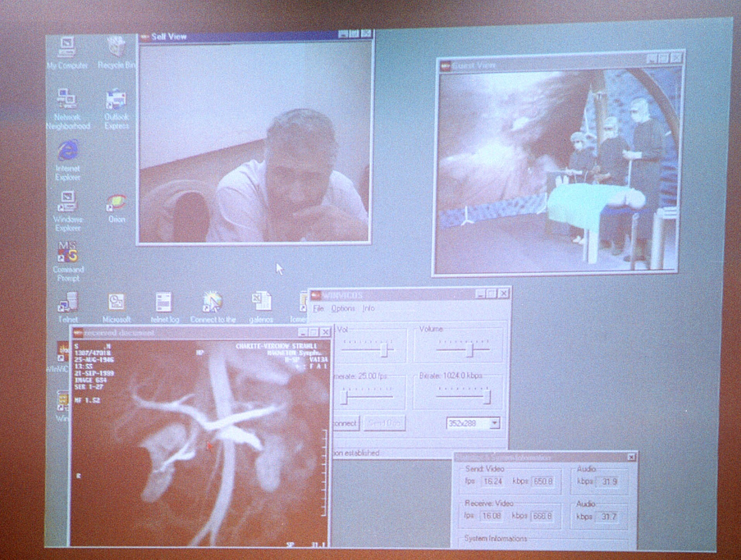Click the Orion desktop shortcut
Image resolution: width=741 pixels, height=560 pixels.
pos(116,208)
